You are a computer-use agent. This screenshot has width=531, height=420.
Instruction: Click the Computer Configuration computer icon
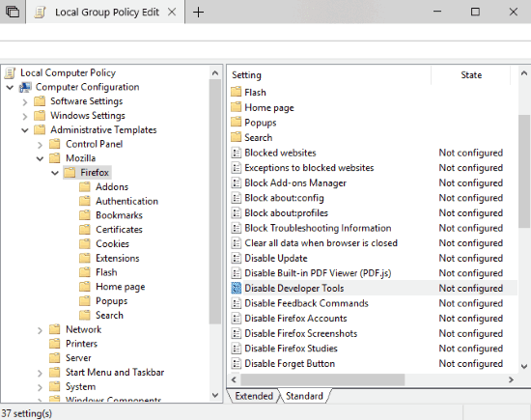tap(25, 87)
